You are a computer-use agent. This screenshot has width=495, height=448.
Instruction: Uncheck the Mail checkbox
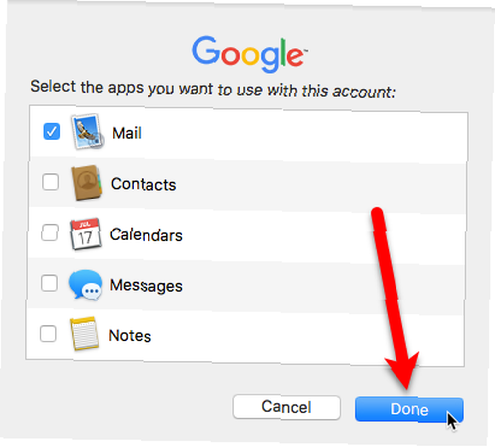tap(52, 131)
